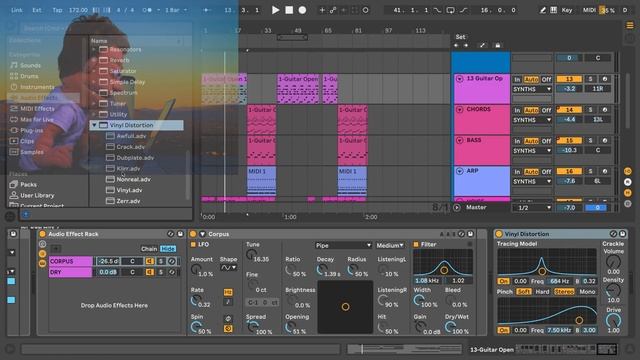The width and height of the screenshot is (640, 360).
Task: Toggle the Corpus LFO on switch
Action: [x=193, y=244]
